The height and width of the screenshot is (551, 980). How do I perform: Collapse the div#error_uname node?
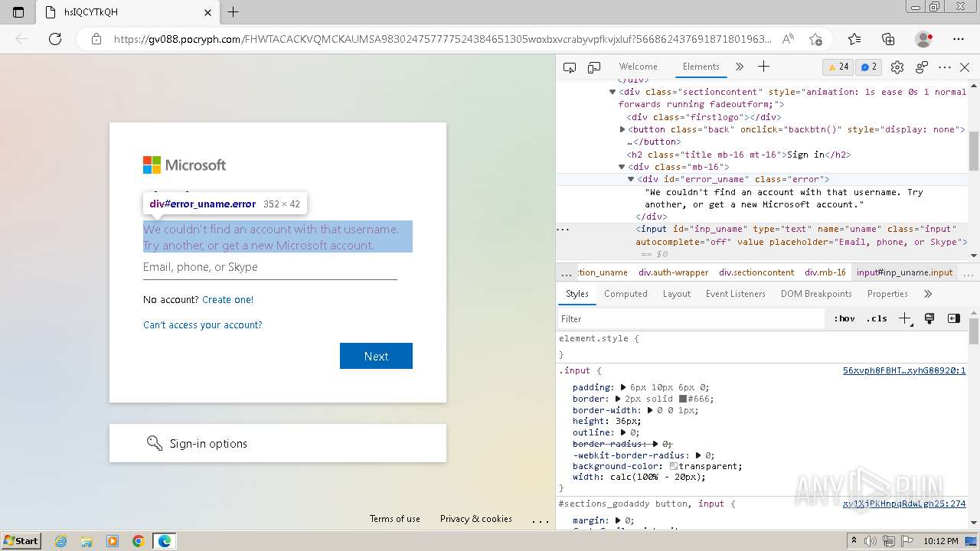(631, 179)
